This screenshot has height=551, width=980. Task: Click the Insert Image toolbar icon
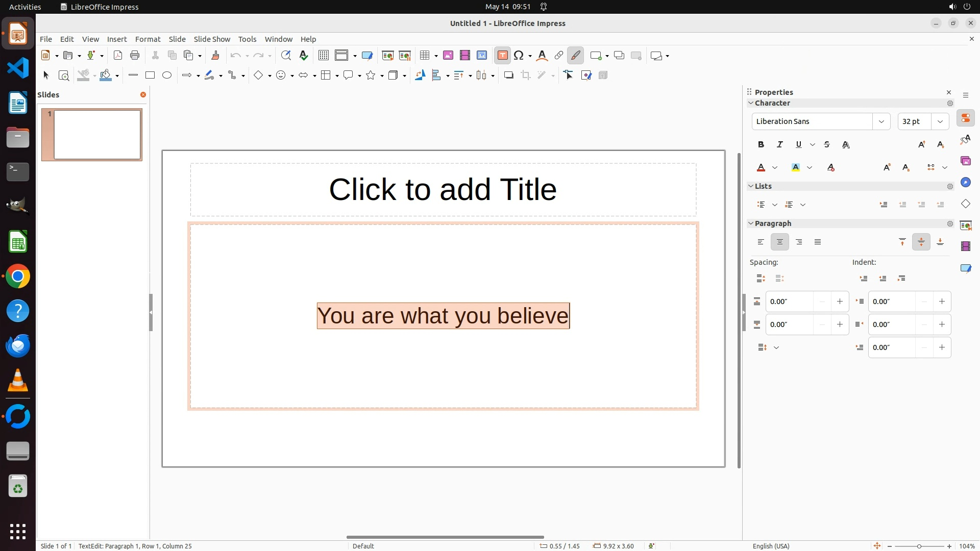448,56
